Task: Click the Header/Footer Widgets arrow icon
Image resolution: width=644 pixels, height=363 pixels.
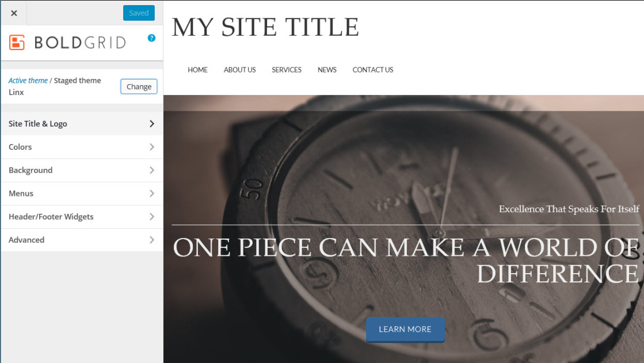Action: point(152,217)
